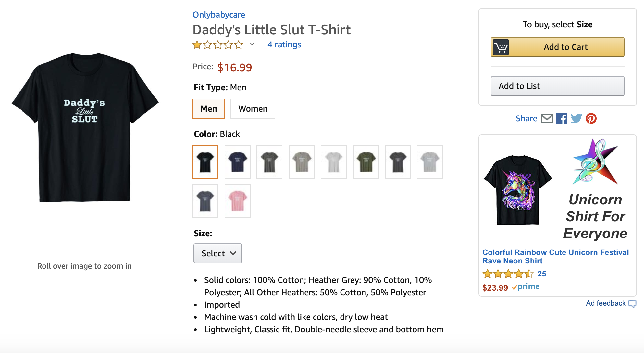Select the Women fit type option
Image resolution: width=644 pixels, height=353 pixels.
click(x=253, y=109)
